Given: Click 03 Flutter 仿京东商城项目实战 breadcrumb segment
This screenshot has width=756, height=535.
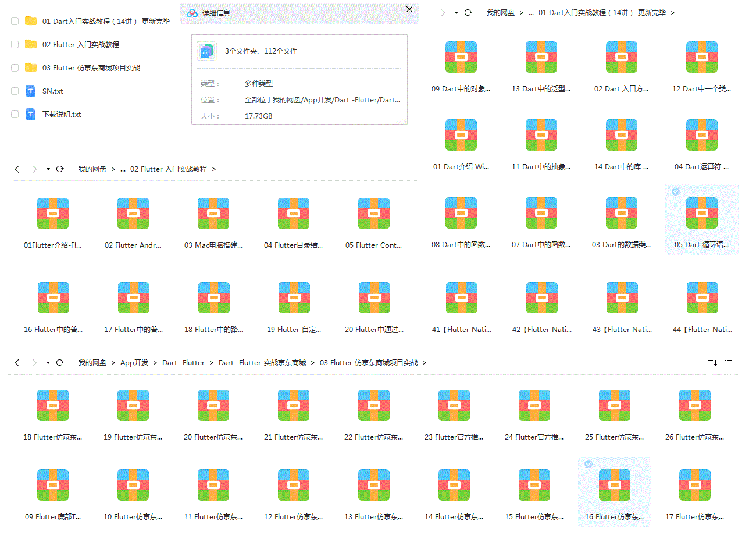Looking at the screenshot, I should point(369,362).
